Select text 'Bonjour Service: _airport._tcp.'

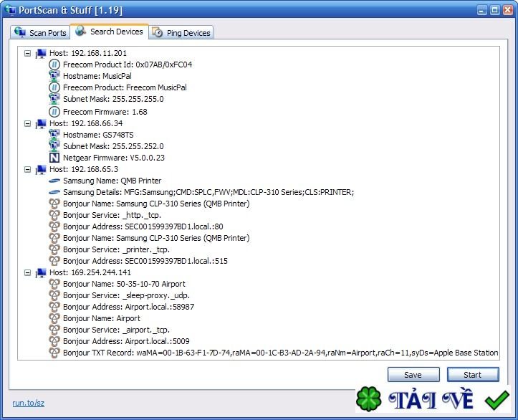[116, 330]
